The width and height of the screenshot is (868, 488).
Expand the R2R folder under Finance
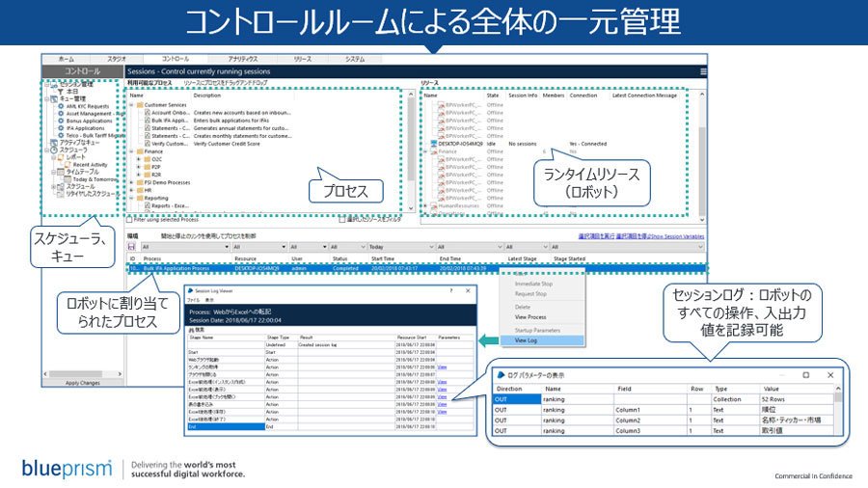[139, 175]
